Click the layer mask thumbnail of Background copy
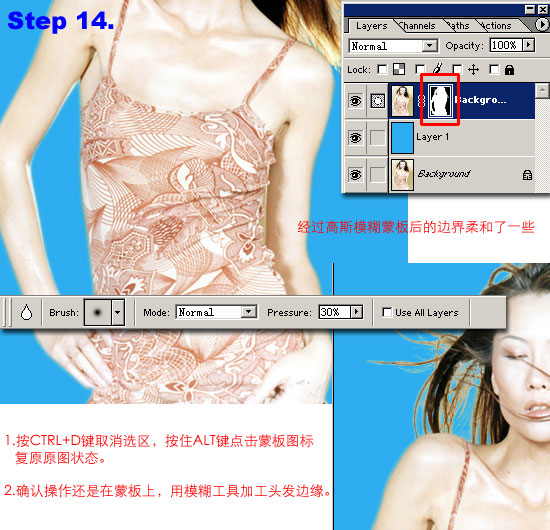The width and height of the screenshot is (550, 530). point(440,101)
